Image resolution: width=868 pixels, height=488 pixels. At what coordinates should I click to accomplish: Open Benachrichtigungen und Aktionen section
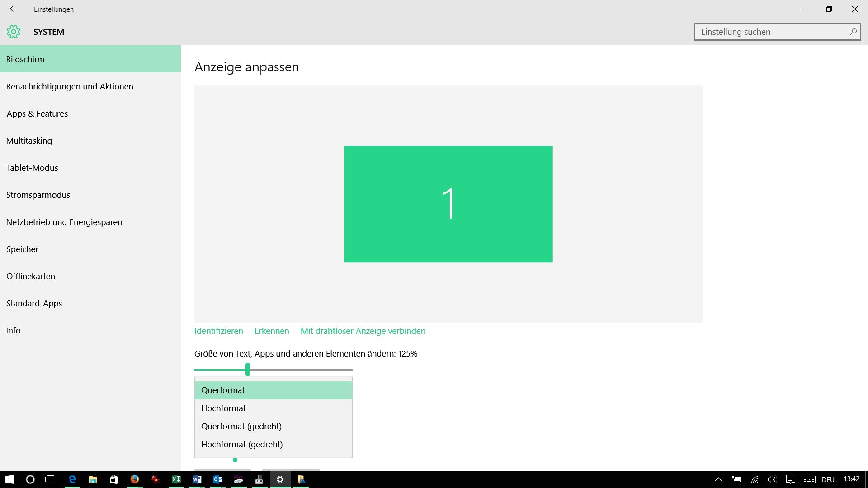click(x=70, y=86)
